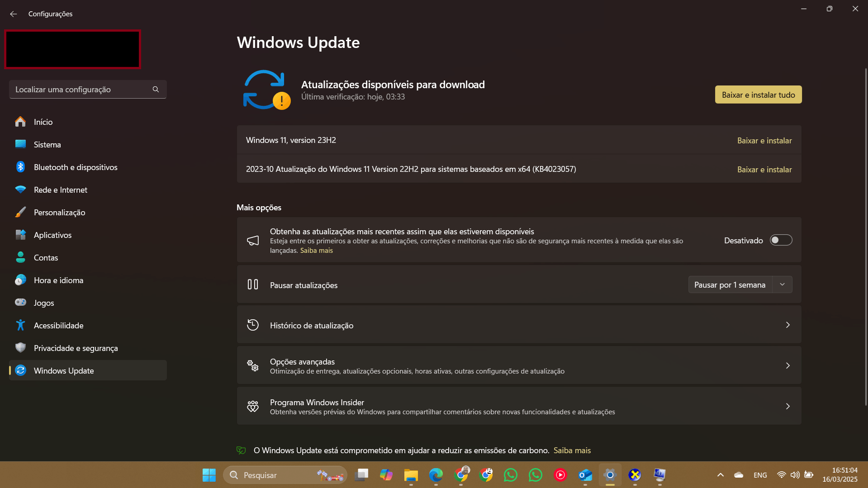Go to Bluetooth e dispositivos

click(x=88, y=167)
